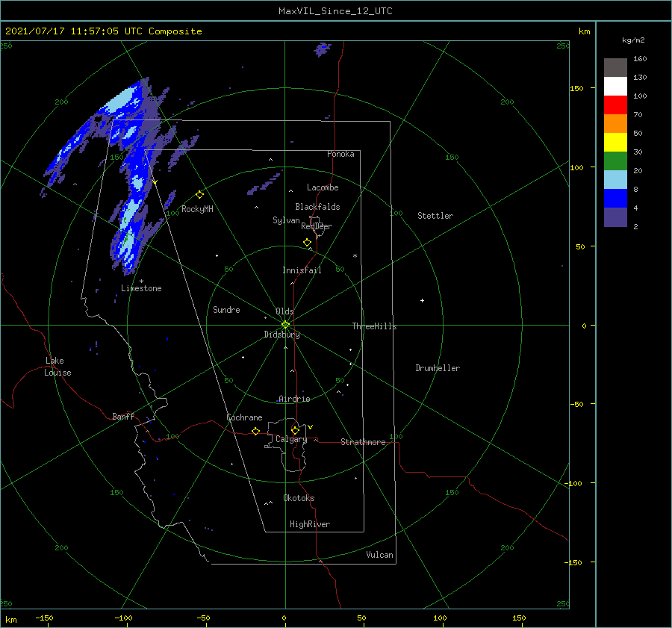The width and height of the screenshot is (672, 628).
Task: Click the yellow station marker inside Calgary
Action: 295,430
